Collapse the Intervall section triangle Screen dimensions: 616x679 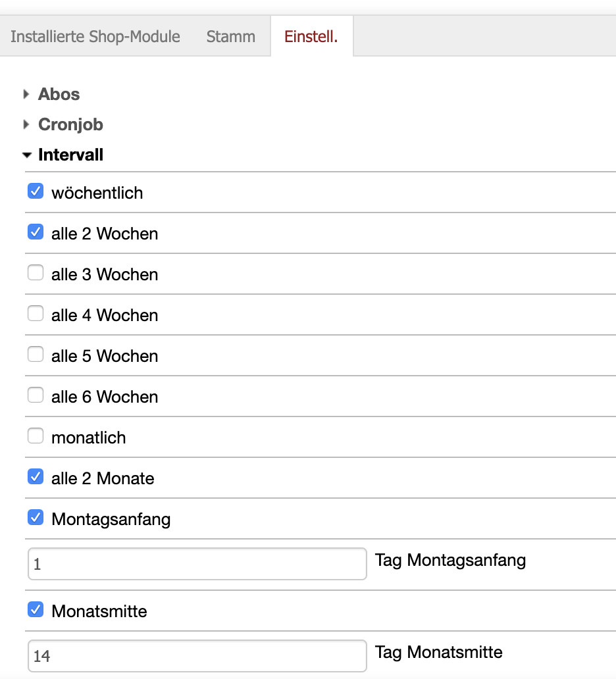tap(26, 155)
